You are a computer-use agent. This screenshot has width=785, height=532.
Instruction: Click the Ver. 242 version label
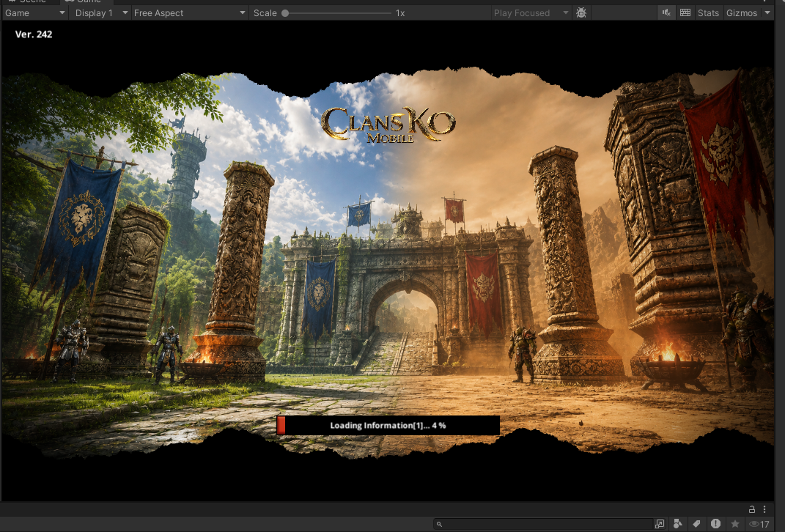click(x=34, y=34)
